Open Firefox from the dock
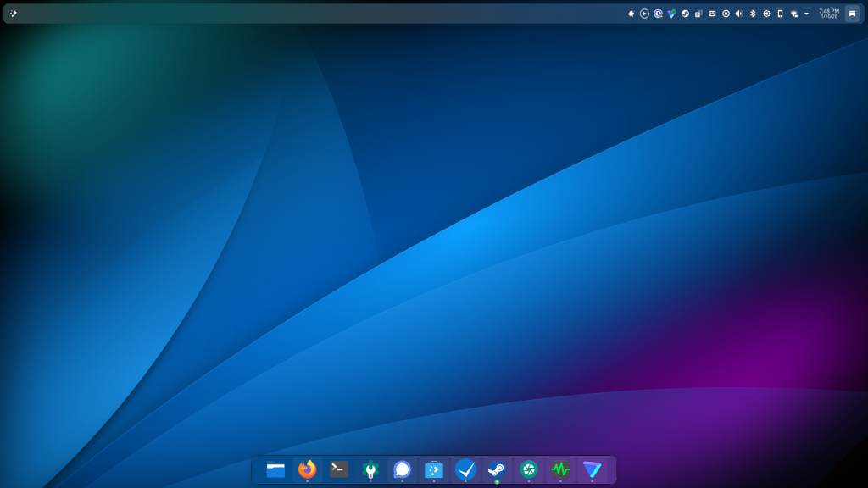The image size is (868, 488). (x=307, y=469)
